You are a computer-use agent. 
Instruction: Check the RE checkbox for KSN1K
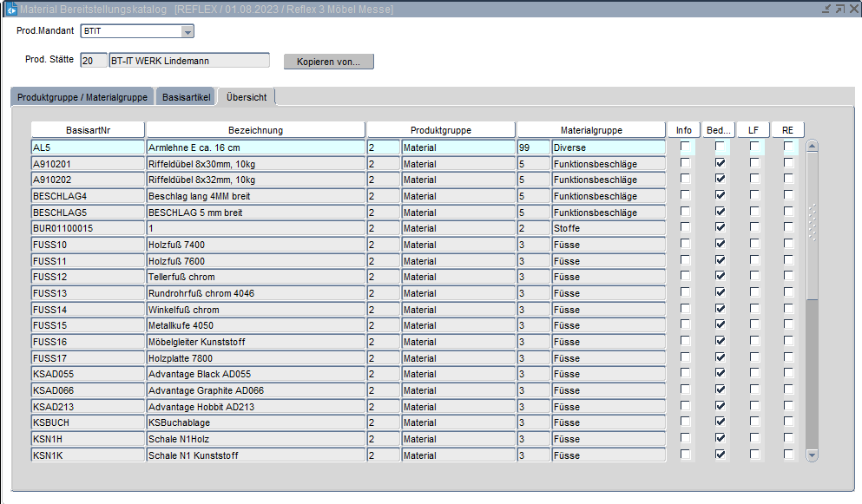[788, 455]
